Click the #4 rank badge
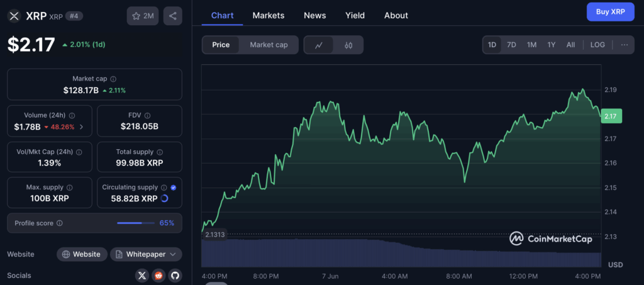The image size is (644, 285). [x=73, y=16]
